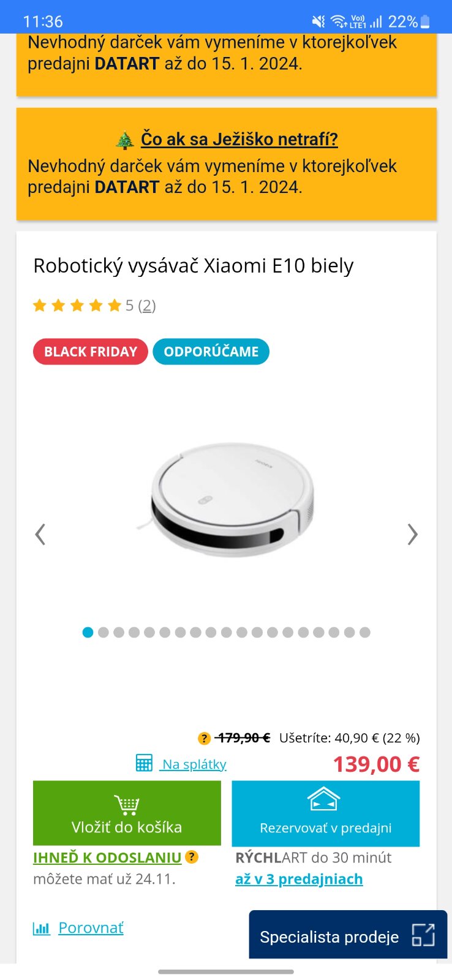Select the last carousel dot
Viewport: 452px width, 980px height.
coord(365,632)
